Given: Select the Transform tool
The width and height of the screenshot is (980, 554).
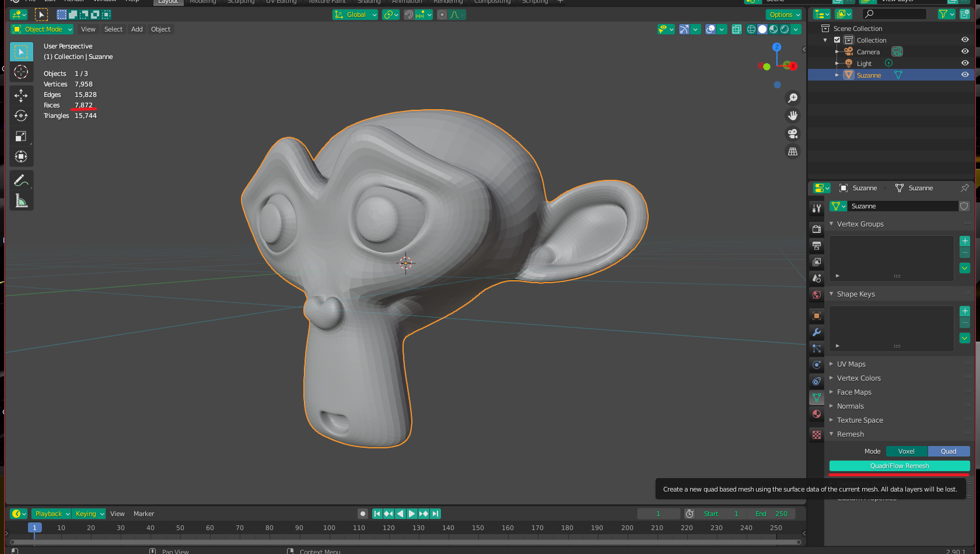Looking at the screenshot, I should coord(21,156).
